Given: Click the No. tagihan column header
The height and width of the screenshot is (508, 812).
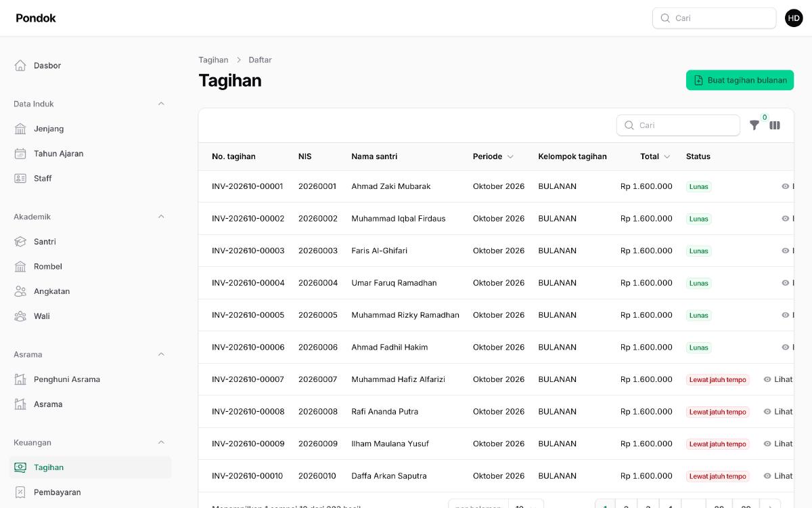Looking at the screenshot, I should [x=233, y=156].
